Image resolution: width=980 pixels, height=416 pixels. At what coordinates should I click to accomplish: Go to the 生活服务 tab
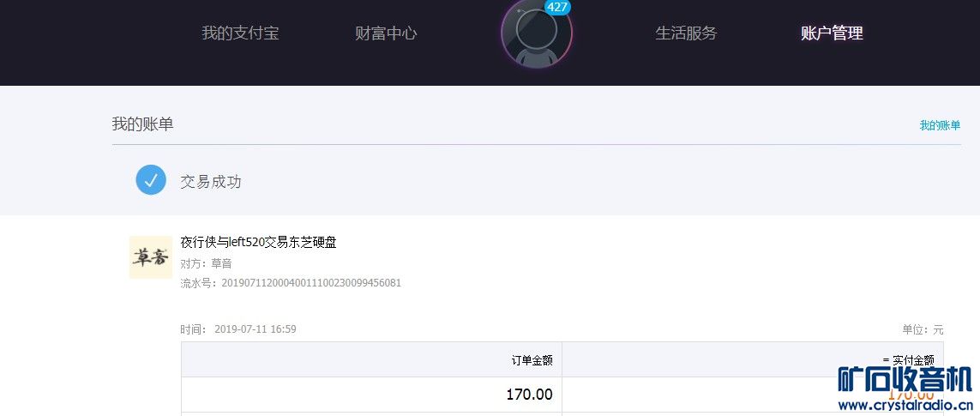tap(686, 33)
